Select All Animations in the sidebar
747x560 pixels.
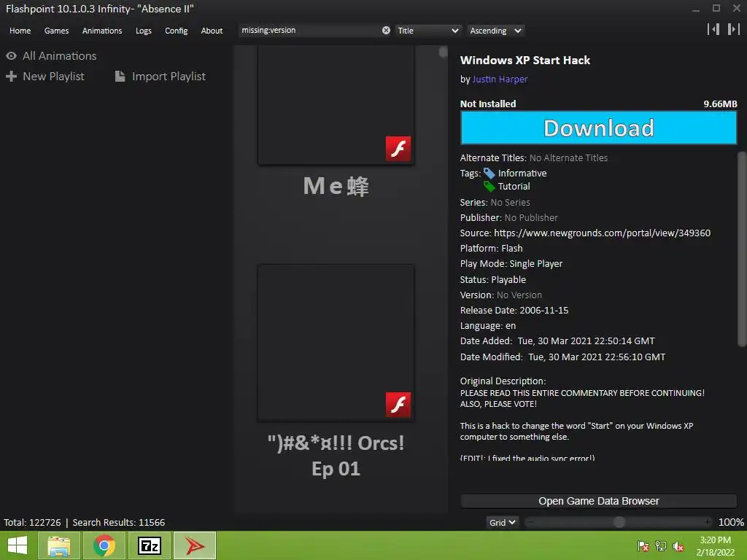(60, 55)
